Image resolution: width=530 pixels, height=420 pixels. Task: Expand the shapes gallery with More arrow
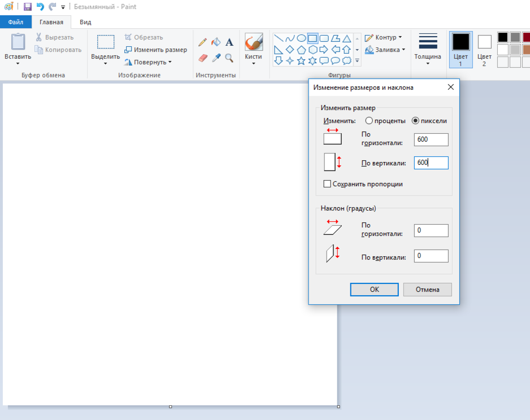pos(357,61)
